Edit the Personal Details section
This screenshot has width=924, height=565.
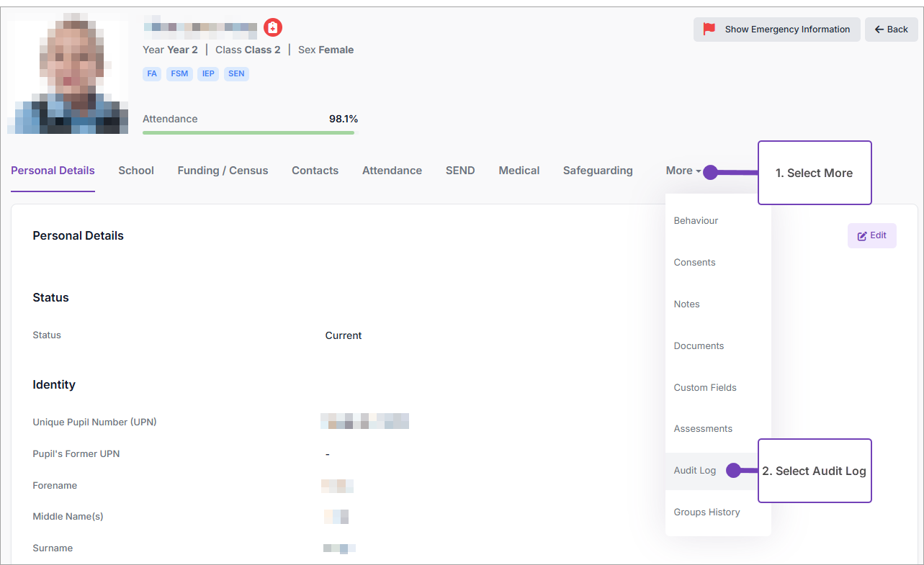pos(871,235)
